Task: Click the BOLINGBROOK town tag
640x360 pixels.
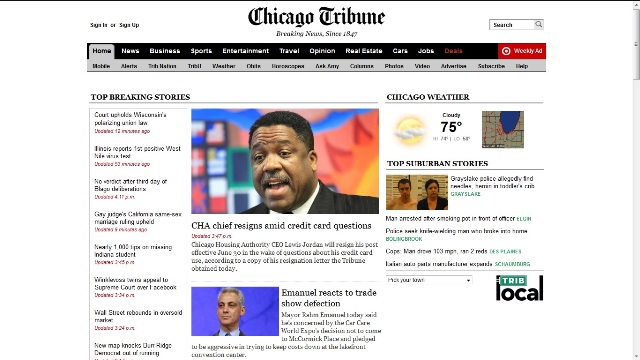Action: click(404, 239)
